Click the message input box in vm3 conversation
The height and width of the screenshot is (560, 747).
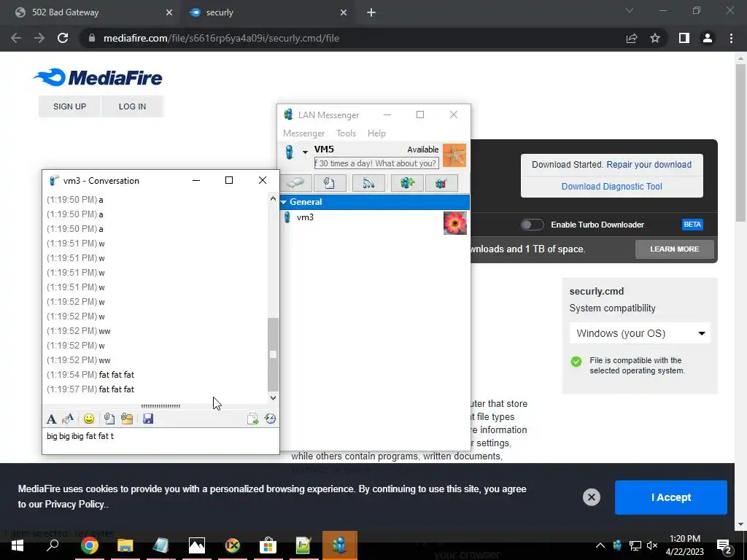[x=160, y=440]
